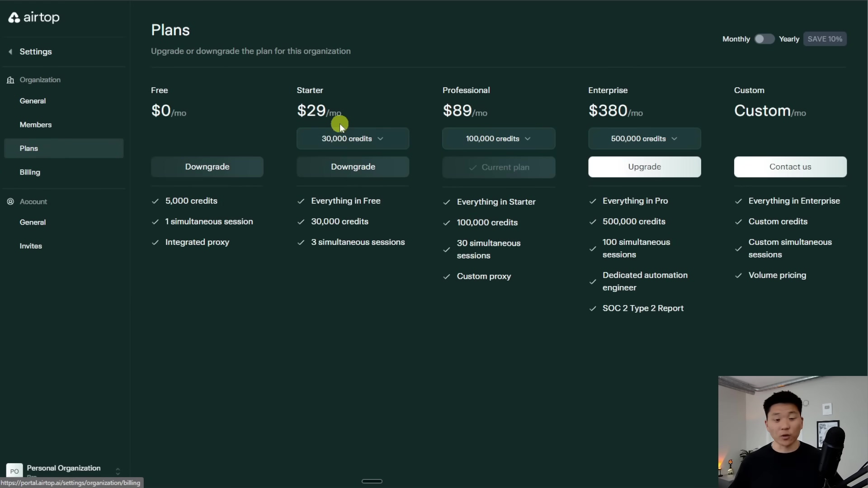The height and width of the screenshot is (488, 868).
Task: Go back to Settings
Action: tap(35, 52)
